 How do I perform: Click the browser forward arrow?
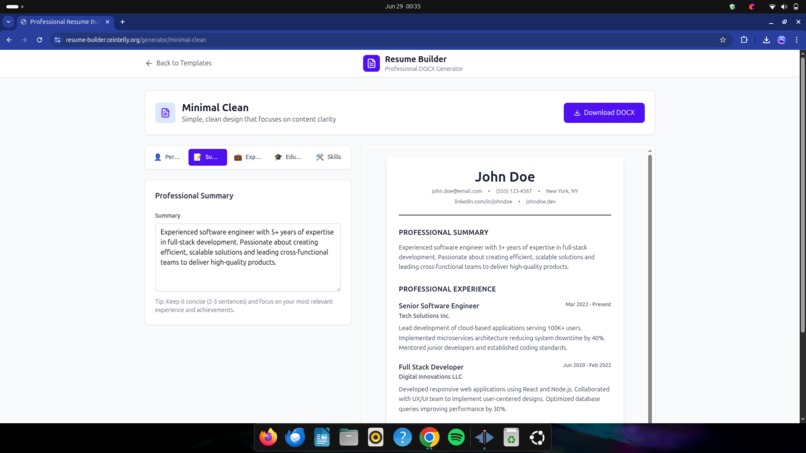pos(24,40)
